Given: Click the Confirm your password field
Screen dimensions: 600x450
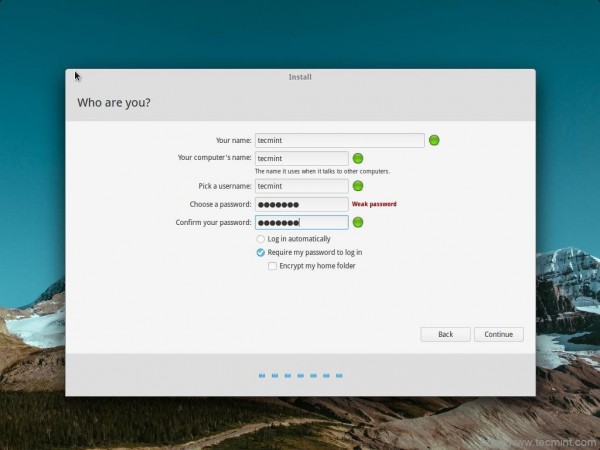Looking at the screenshot, I should (x=302, y=222).
